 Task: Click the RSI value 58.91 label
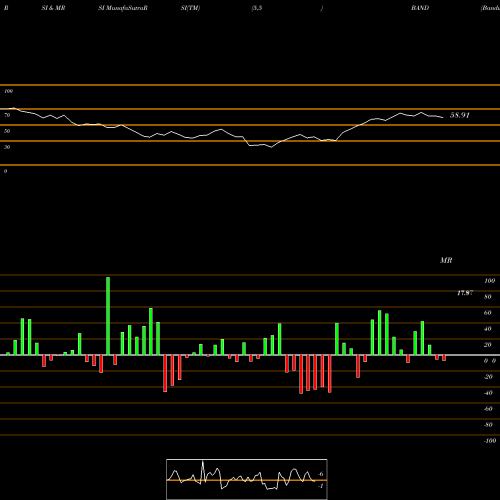[x=460, y=115]
